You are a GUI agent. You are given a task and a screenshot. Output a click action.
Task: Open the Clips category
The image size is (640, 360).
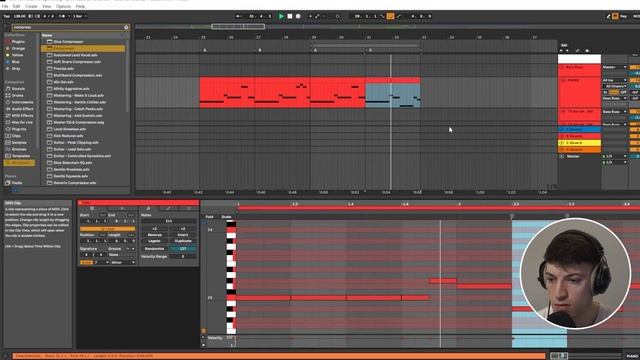[x=16, y=136]
